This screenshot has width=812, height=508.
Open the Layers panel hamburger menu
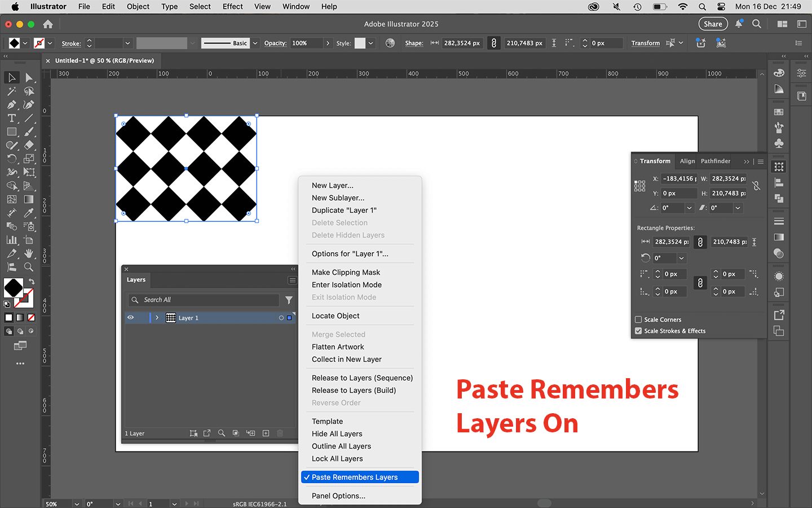[x=292, y=280]
